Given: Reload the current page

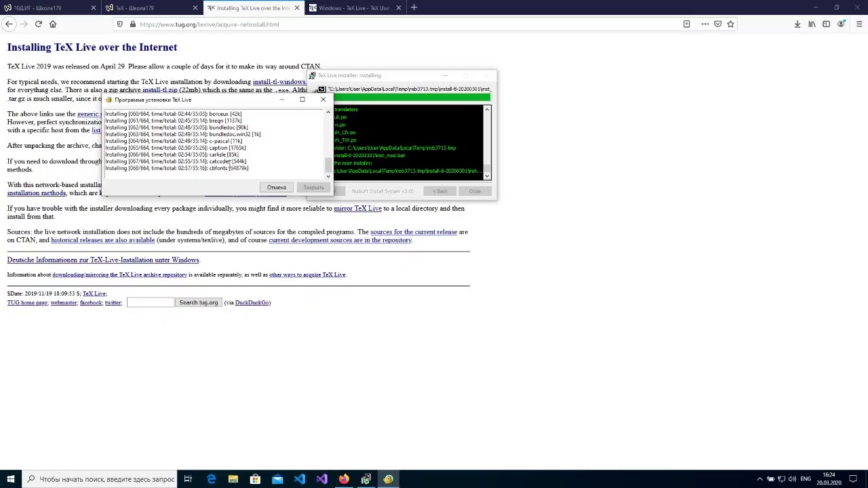Looking at the screenshot, I should click(39, 24).
